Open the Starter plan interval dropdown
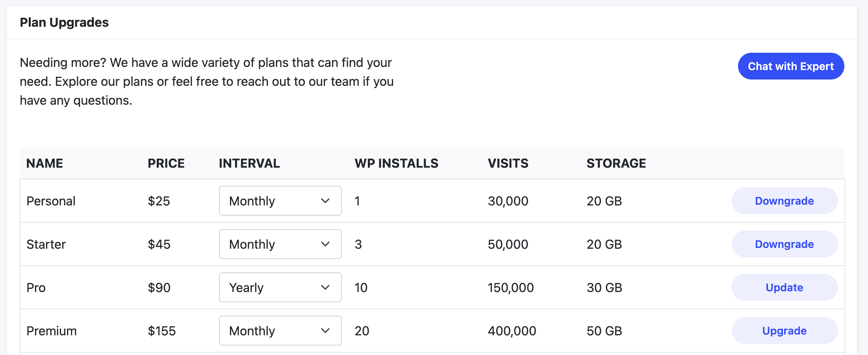This screenshot has height=355, width=868. [280, 244]
